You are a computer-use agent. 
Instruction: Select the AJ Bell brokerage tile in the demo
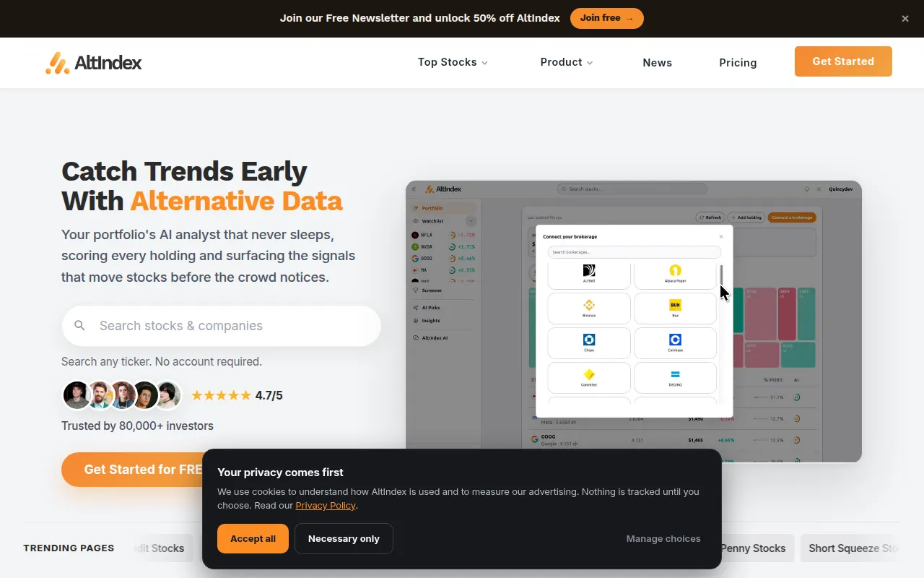coord(589,275)
